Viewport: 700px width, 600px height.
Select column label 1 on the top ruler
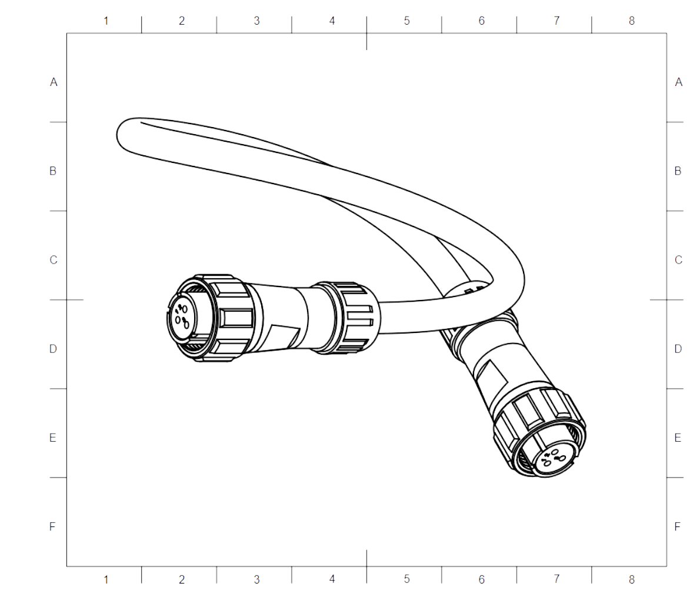[x=106, y=21]
